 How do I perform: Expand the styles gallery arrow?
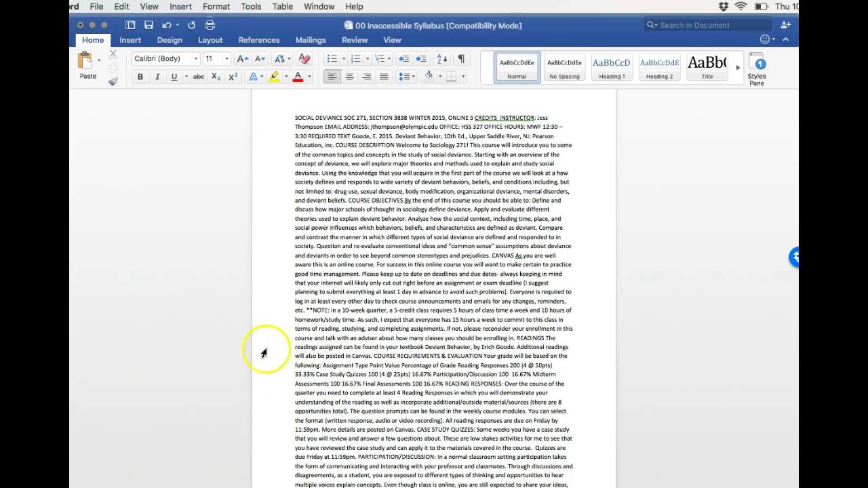[738, 67]
